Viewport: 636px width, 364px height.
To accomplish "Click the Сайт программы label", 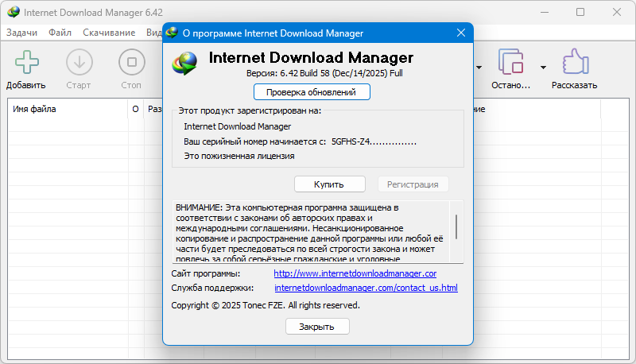I will point(206,273).
